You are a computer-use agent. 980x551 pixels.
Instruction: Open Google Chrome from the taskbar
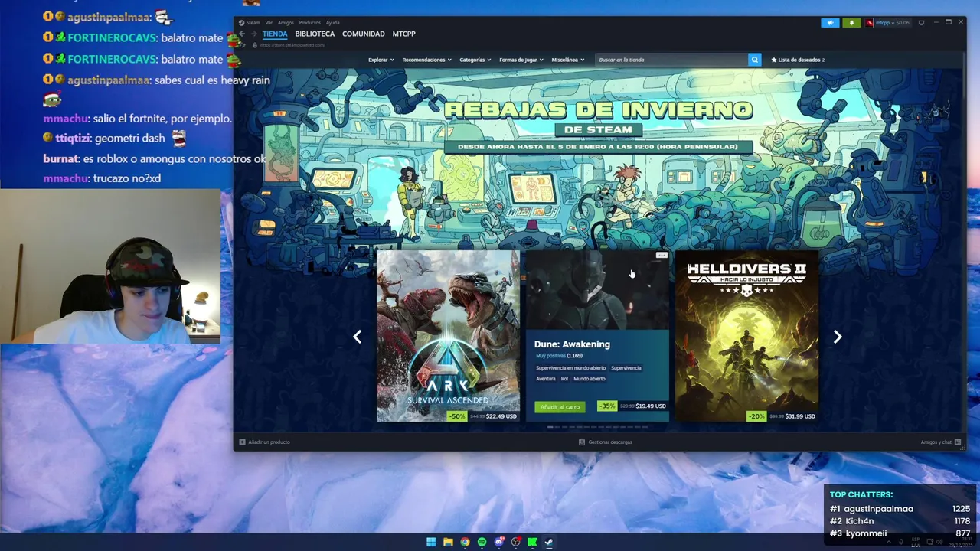click(465, 542)
